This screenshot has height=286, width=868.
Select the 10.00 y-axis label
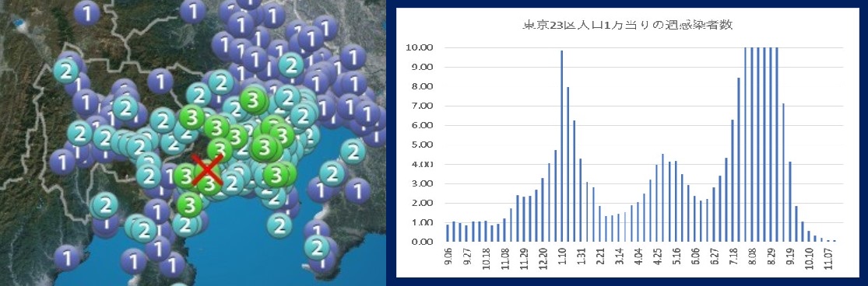click(x=422, y=47)
